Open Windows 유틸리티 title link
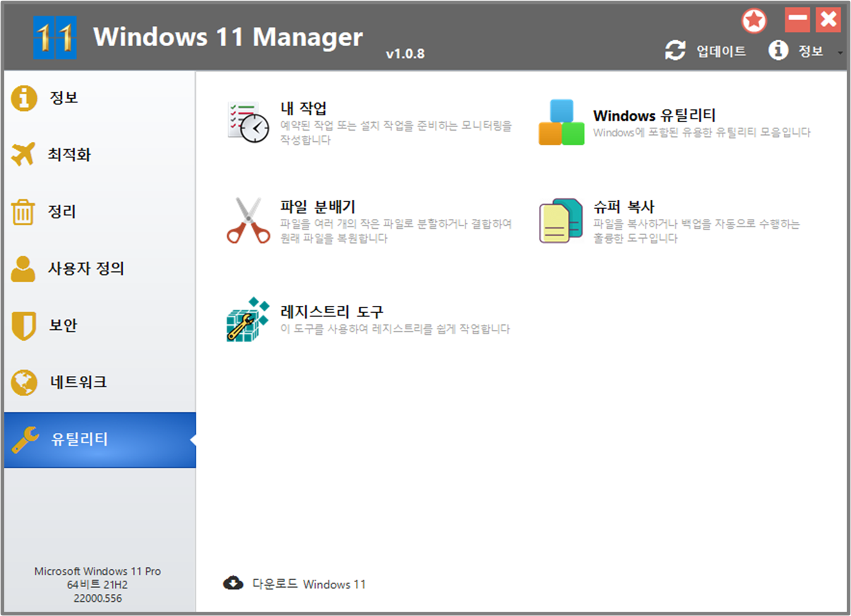The height and width of the screenshot is (616, 851). (654, 115)
